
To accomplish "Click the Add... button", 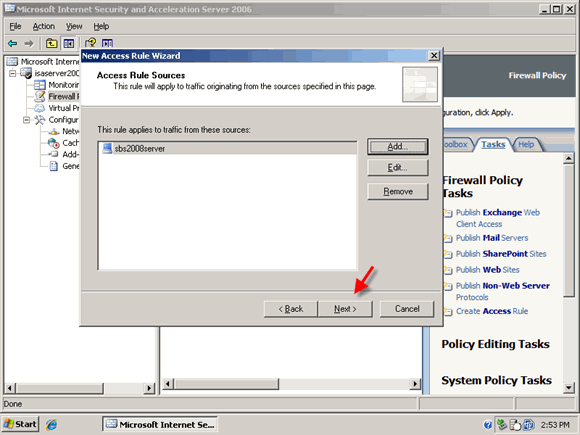I will [x=398, y=146].
